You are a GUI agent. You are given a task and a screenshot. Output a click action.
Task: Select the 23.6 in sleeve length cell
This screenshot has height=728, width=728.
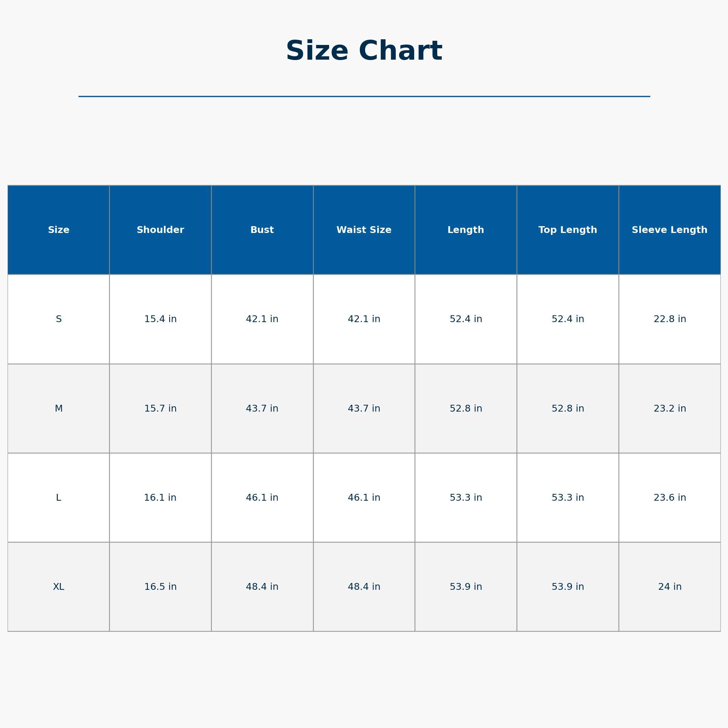tap(669, 498)
